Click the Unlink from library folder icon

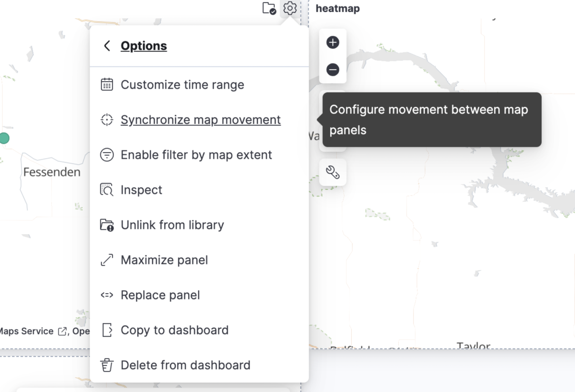pyautogui.click(x=107, y=225)
